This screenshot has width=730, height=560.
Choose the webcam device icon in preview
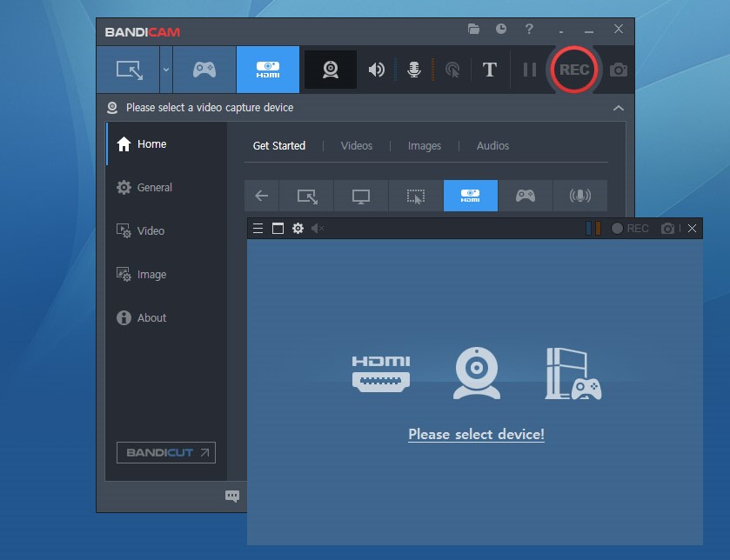pyautogui.click(x=476, y=373)
